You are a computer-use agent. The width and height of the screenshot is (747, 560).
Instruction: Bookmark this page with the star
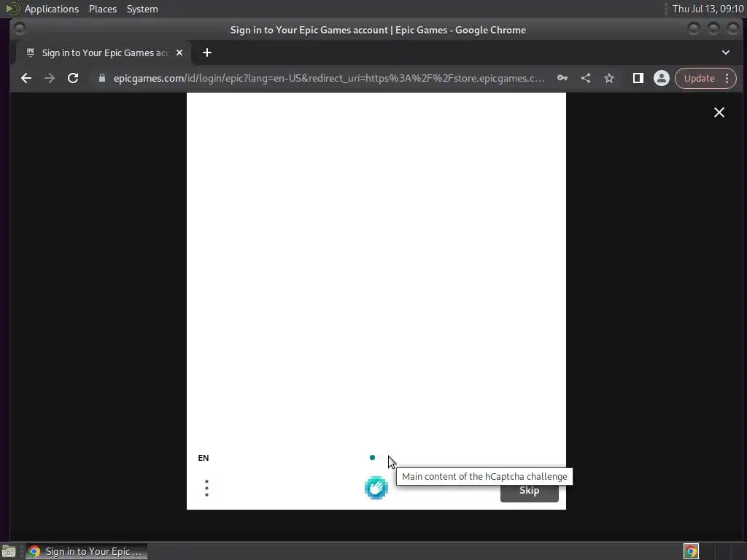(x=609, y=78)
